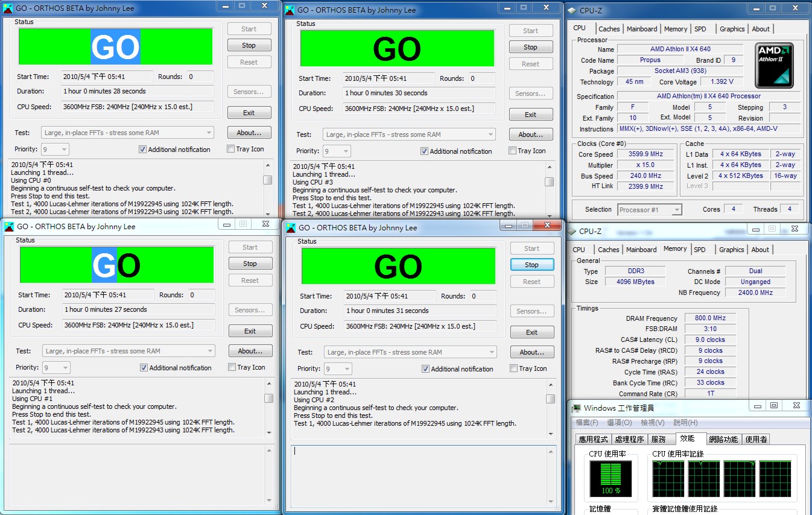812x515 pixels.
Task: Click the ORTHOS title icon in CPU #0 window
Action: (x=8, y=8)
